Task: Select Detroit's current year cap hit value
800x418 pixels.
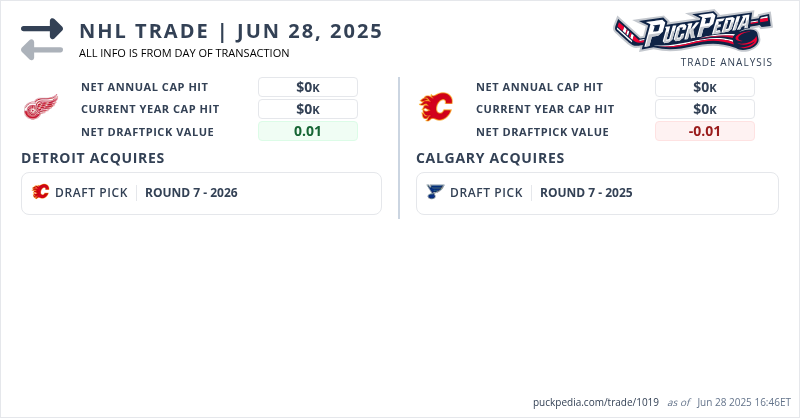Action: (307, 109)
